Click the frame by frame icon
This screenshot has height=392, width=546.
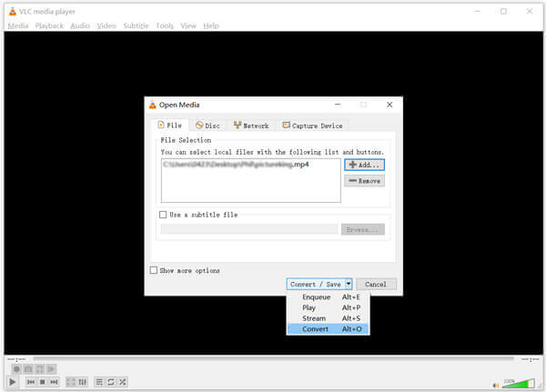pyautogui.click(x=51, y=368)
